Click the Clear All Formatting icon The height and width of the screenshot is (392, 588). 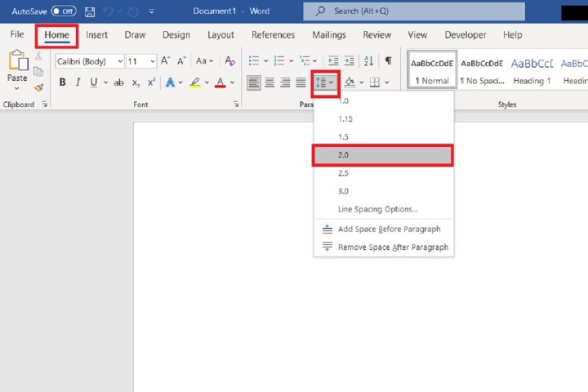(x=229, y=60)
